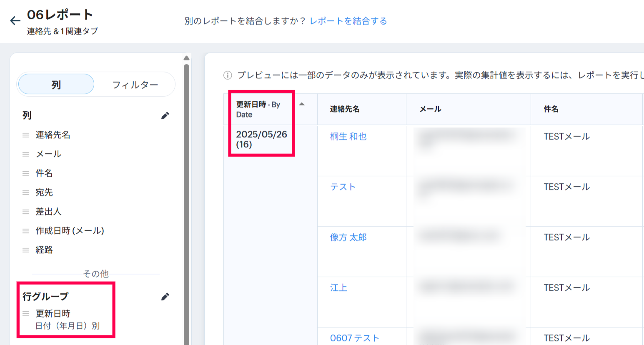Click the drag handle for 更新日時 row group
The width and height of the screenshot is (644, 345).
click(26, 314)
